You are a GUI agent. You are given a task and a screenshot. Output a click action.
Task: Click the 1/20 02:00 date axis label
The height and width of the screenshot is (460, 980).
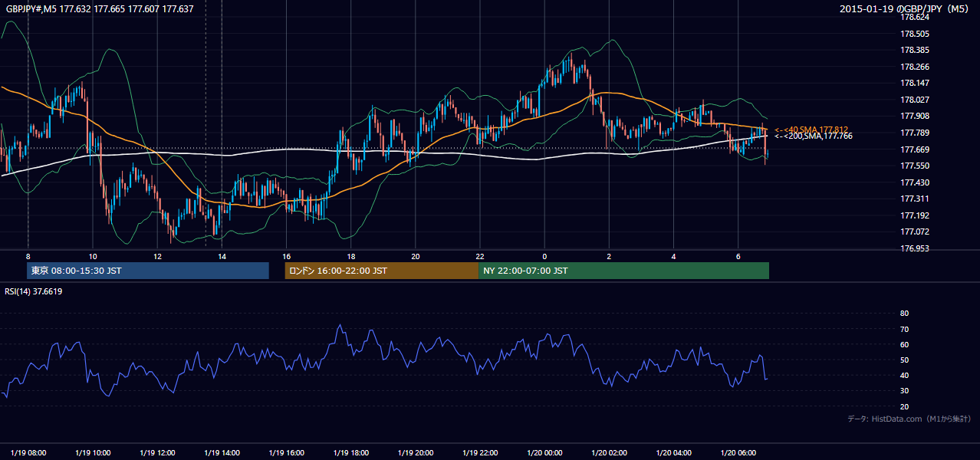tap(609, 453)
